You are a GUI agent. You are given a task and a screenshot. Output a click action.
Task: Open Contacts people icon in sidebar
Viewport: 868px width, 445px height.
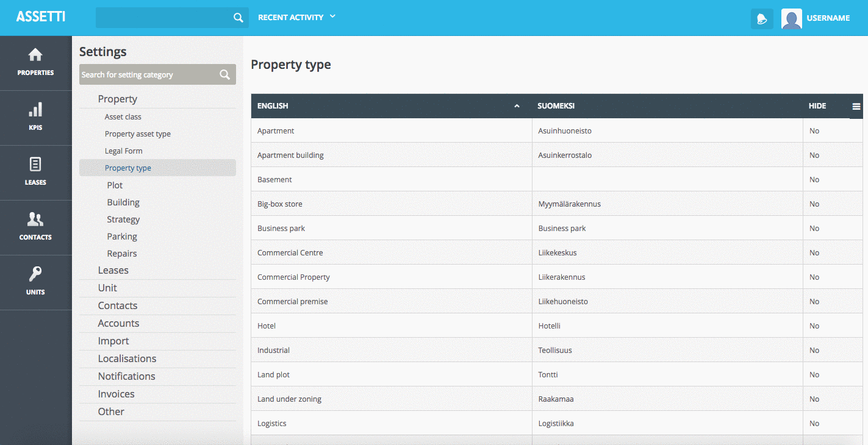(x=35, y=219)
